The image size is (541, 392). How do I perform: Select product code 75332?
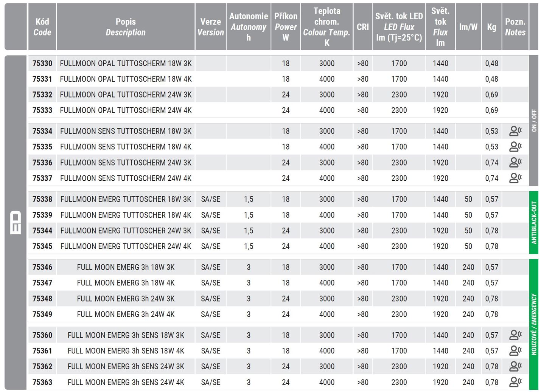pos(42,95)
